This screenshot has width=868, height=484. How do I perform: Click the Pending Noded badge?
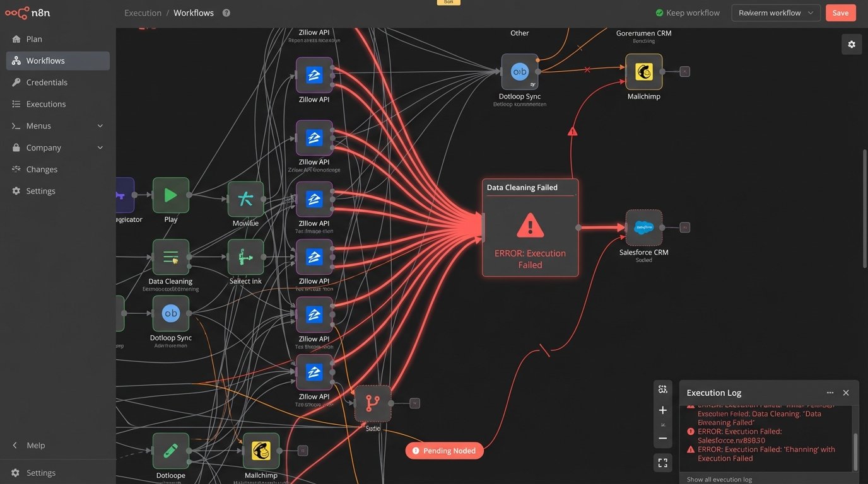(444, 451)
